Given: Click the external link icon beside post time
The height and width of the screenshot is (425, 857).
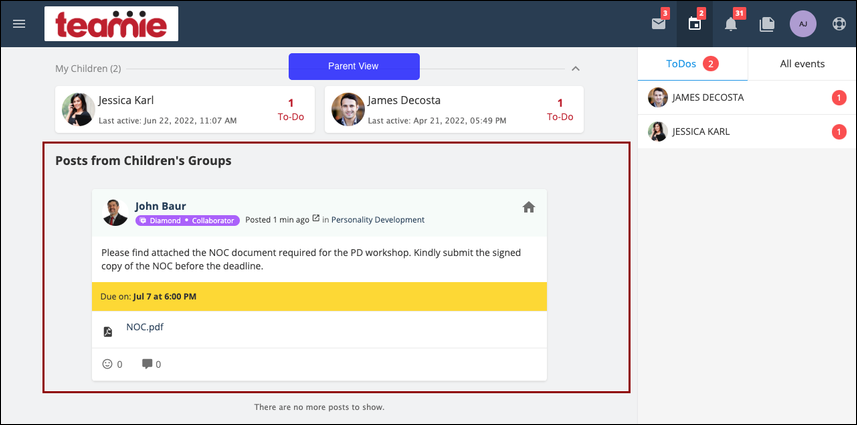Looking at the screenshot, I should tap(315, 219).
